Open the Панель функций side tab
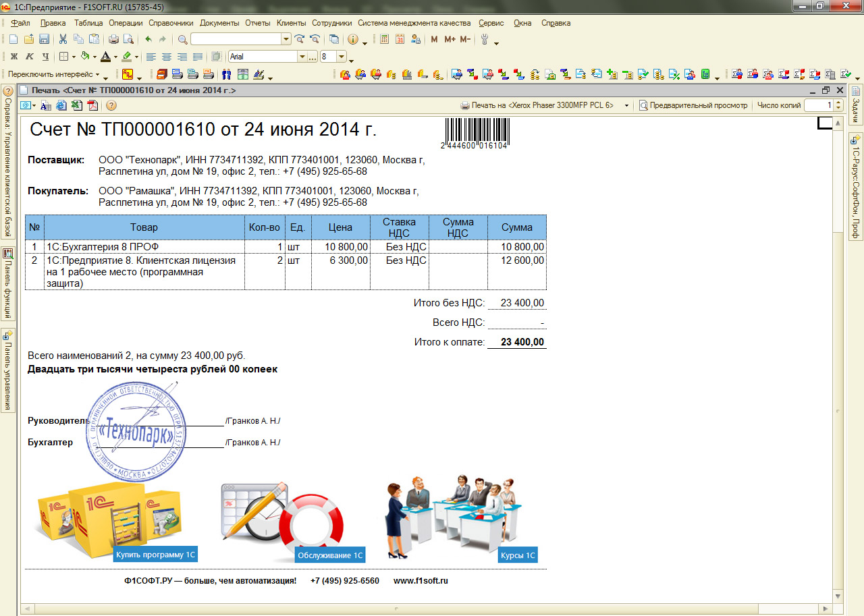 (x=8, y=283)
